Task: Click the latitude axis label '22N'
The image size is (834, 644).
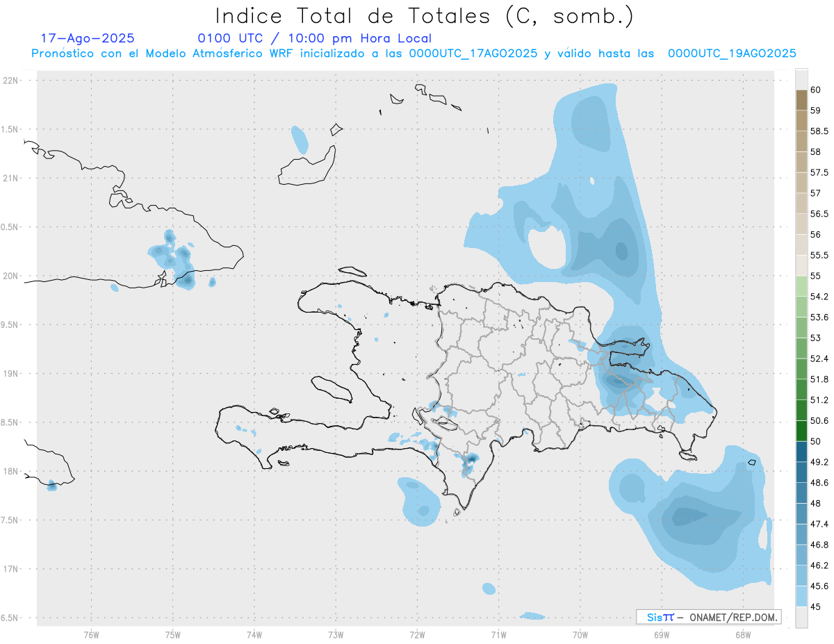Action: click(x=10, y=81)
